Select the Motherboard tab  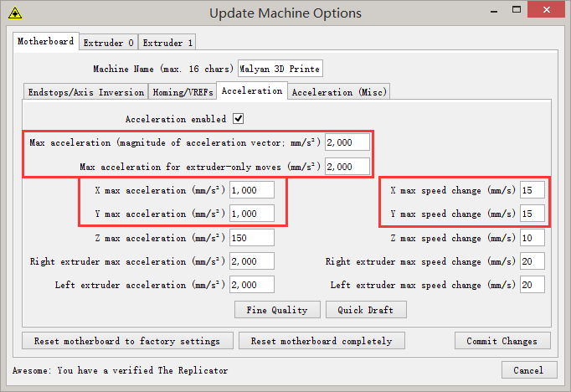(46, 41)
